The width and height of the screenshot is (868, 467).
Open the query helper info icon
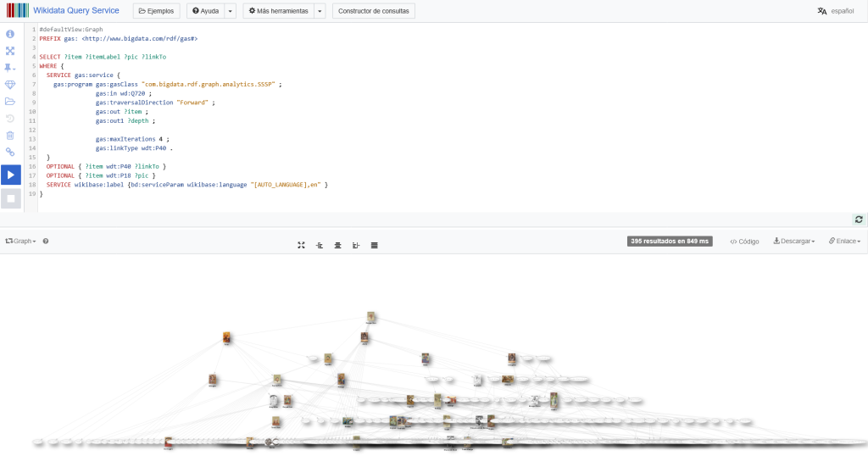click(x=10, y=34)
